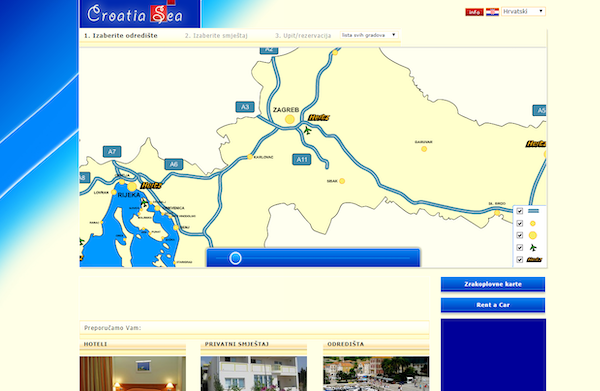Screen dimensions: 600x391
Task: Expand the lista svih gradova dropdown
Action: pos(369,35)
